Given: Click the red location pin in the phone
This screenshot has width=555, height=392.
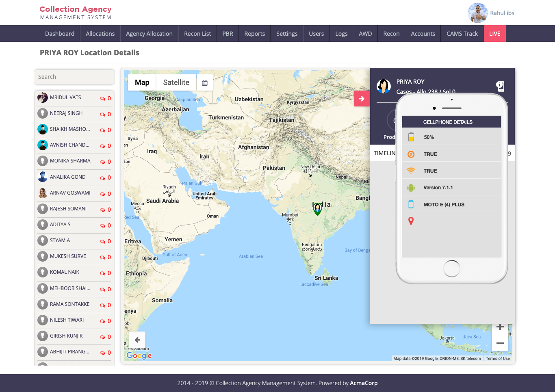Looking at the screenshot, I should [x=411, y=221].
